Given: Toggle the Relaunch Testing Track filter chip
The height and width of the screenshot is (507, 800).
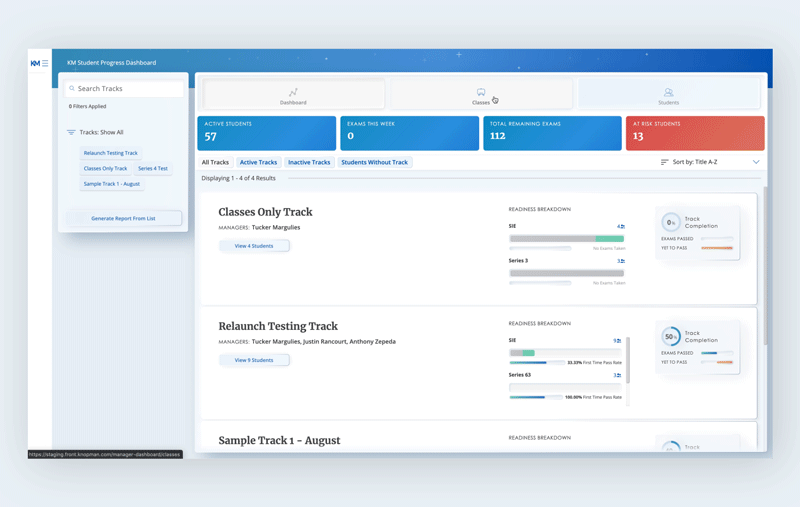Looking at the screenshot, I should [111, 153].
